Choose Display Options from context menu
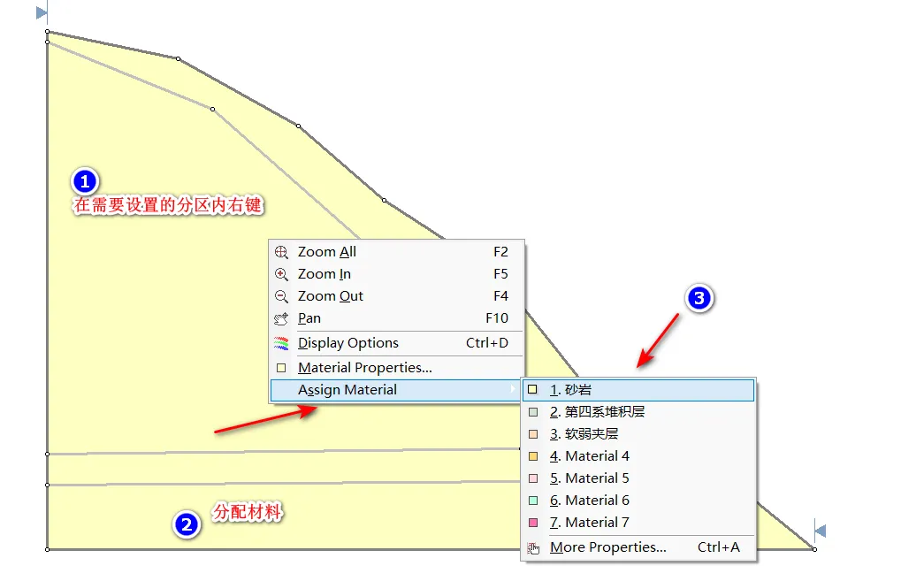Viewport: 924px width, 581px height. click(x=348, y=343)
